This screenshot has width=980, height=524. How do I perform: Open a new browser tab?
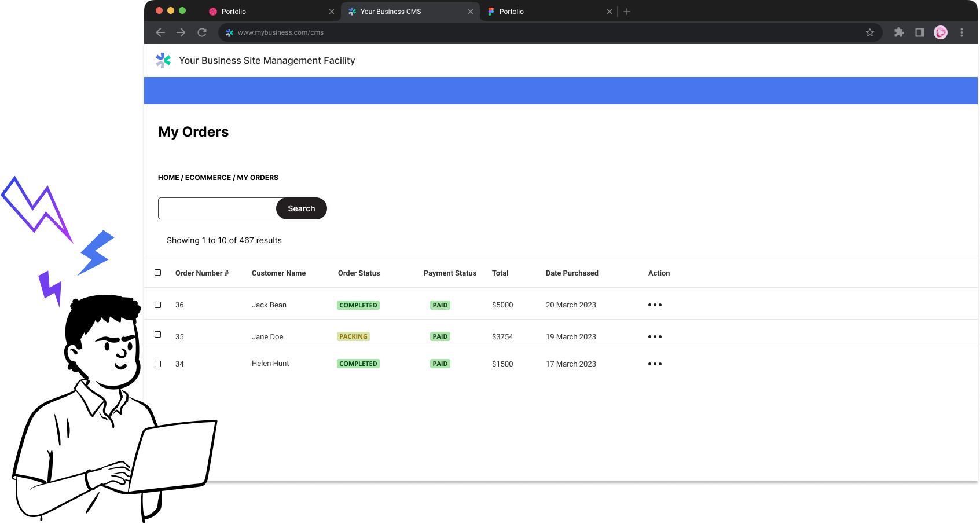[x=627, y=12]
